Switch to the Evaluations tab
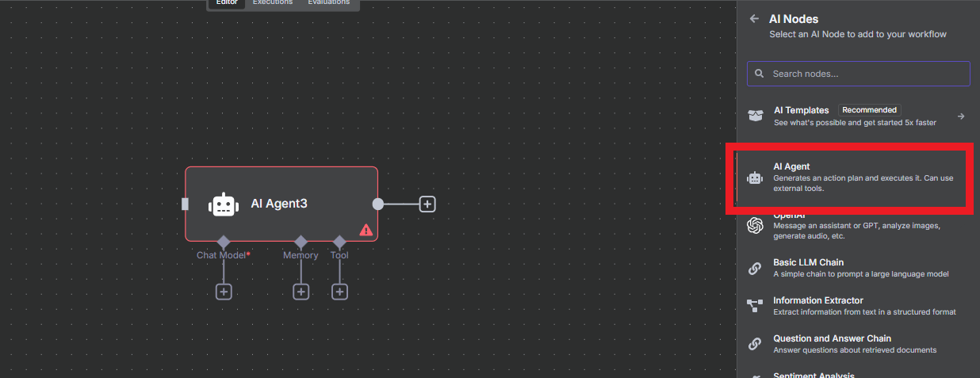 [328, 3]
